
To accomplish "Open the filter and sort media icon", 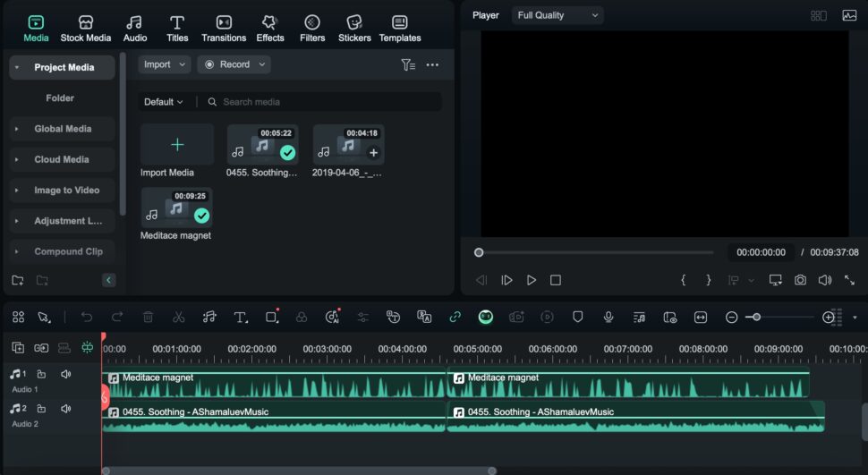I will 408,64.
